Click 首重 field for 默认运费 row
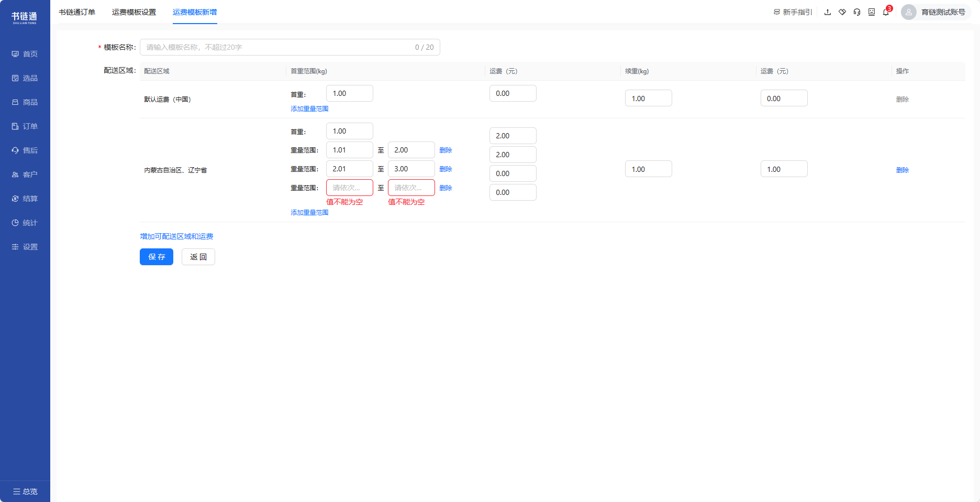Screen dimensions: 980x502 pos(350,93)
